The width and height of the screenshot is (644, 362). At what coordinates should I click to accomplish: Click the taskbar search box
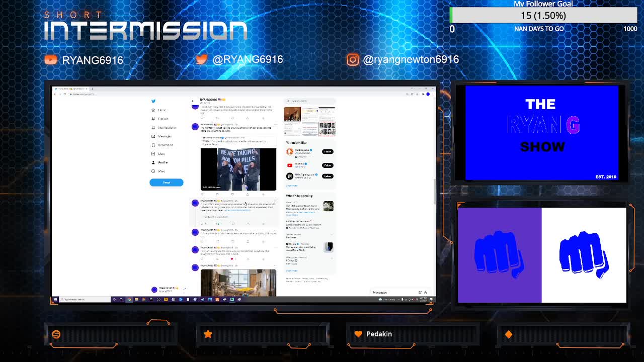pos(85,299)
